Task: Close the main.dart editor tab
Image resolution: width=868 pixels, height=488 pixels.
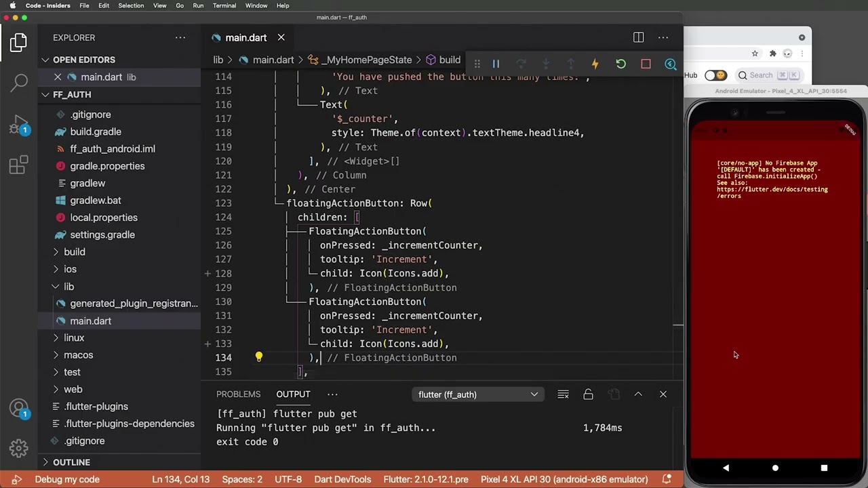Action: (x=281, y=37)
